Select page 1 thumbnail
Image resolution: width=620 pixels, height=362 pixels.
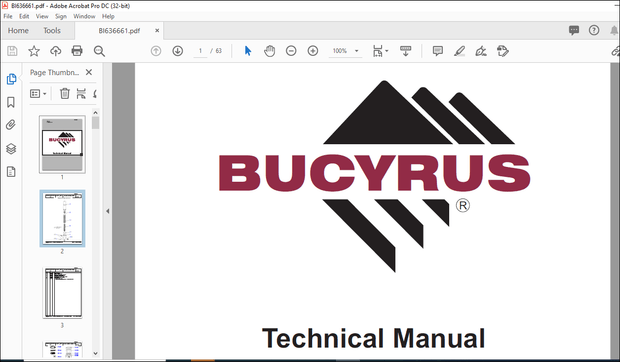[x=62, y=144]
